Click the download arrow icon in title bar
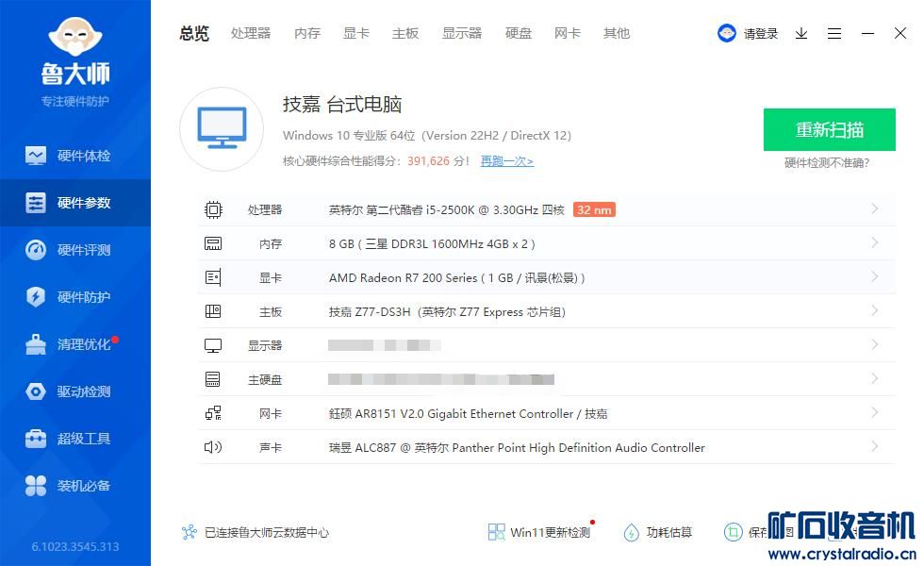 (x=800, y=34)
